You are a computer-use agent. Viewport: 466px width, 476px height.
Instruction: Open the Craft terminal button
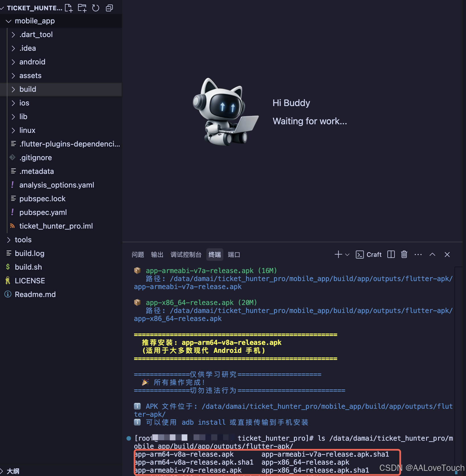pyautogui.click(x=369, y=255)
